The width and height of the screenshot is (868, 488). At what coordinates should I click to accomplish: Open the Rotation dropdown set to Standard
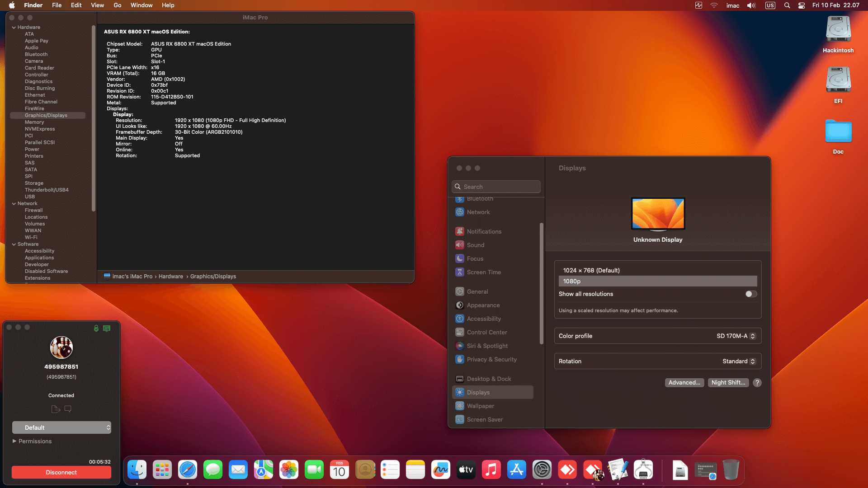pos(739,361)
